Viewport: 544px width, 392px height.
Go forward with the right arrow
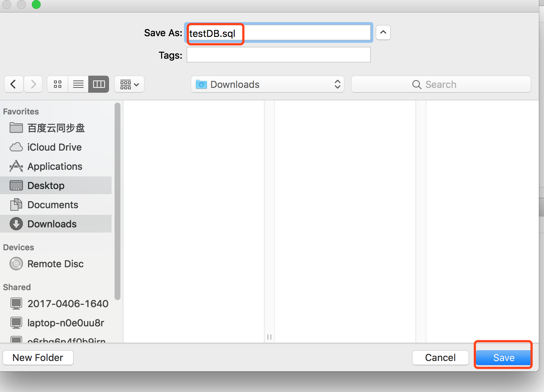click(33, 85)
